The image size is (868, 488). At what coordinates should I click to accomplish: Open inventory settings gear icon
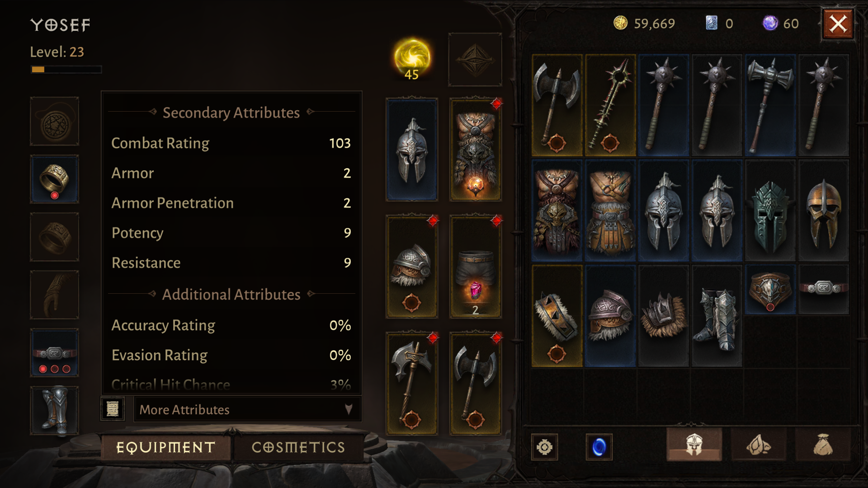click(x=545, y=447)
